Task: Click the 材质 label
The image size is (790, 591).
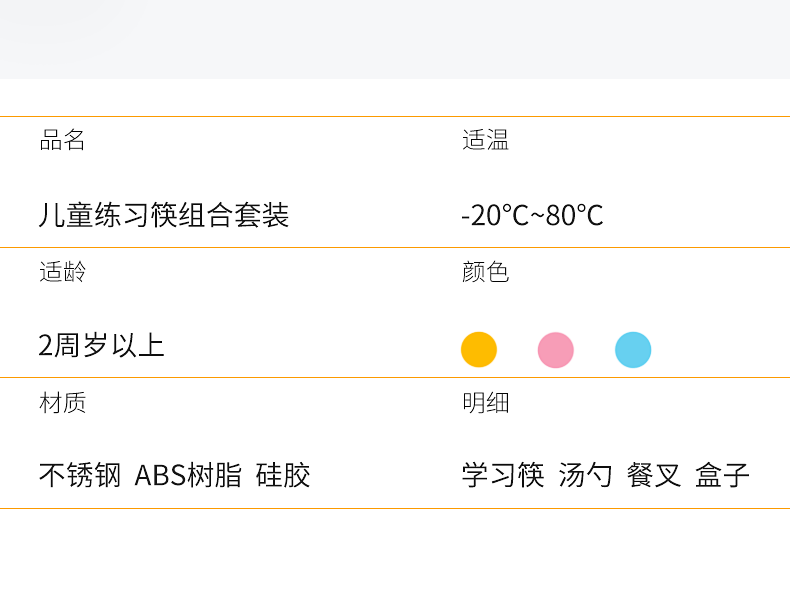Action: pyautogui.click(x=62, y=403)
